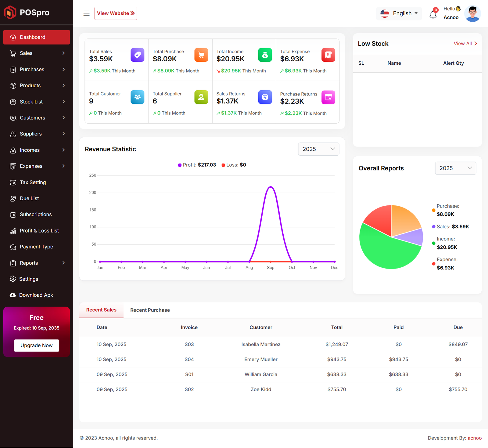Open the notification bell
The image size is (488, 448).
click(x=433, y=14)
